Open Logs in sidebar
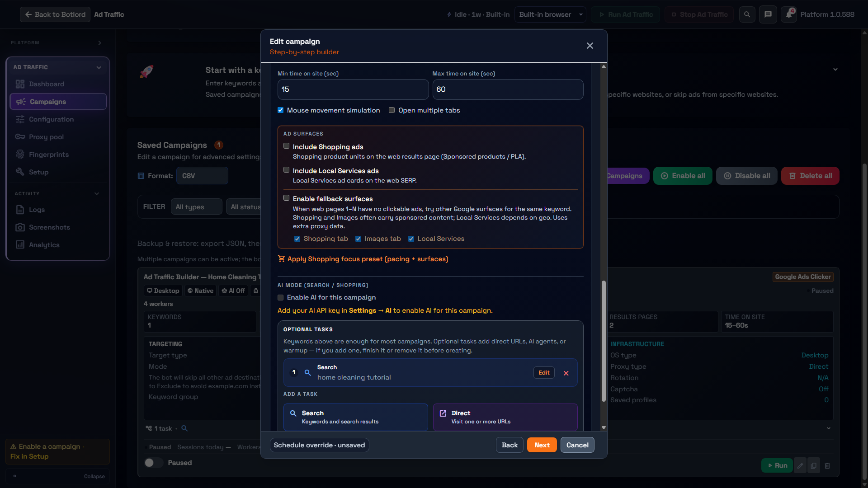Image resolution: width=868 pixels, height=488 pixels. point(58,210)
